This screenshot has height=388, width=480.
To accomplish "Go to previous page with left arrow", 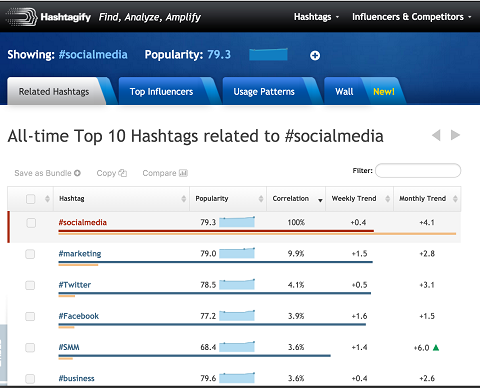I will [436, 135].
